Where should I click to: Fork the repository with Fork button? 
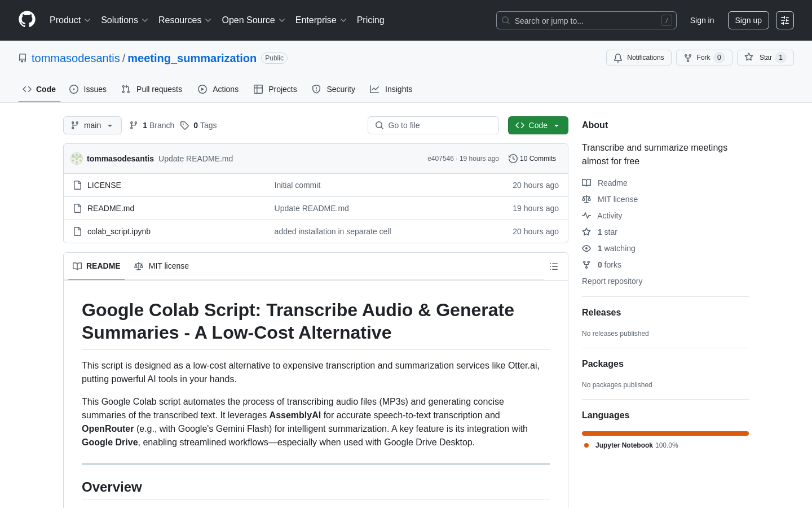click(x=704, y=58)
